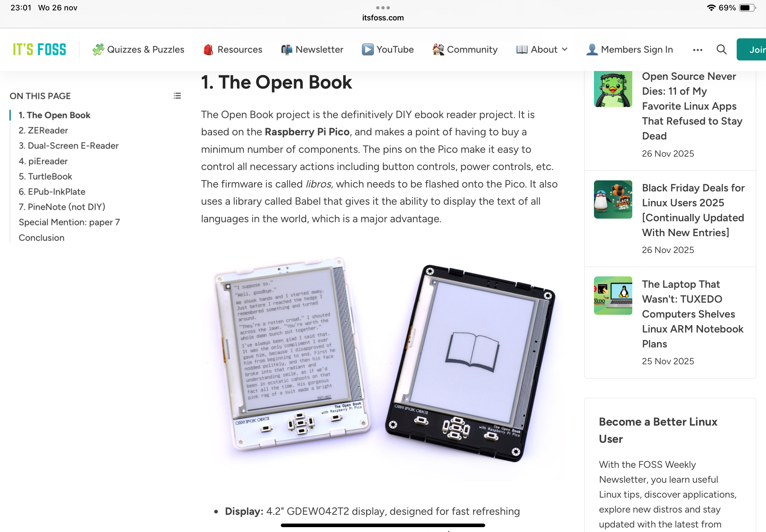Tap the three-dot Safari multitasking icon
Image resolution: width=766 pixels, height=532 pixels.
(382, 7)
